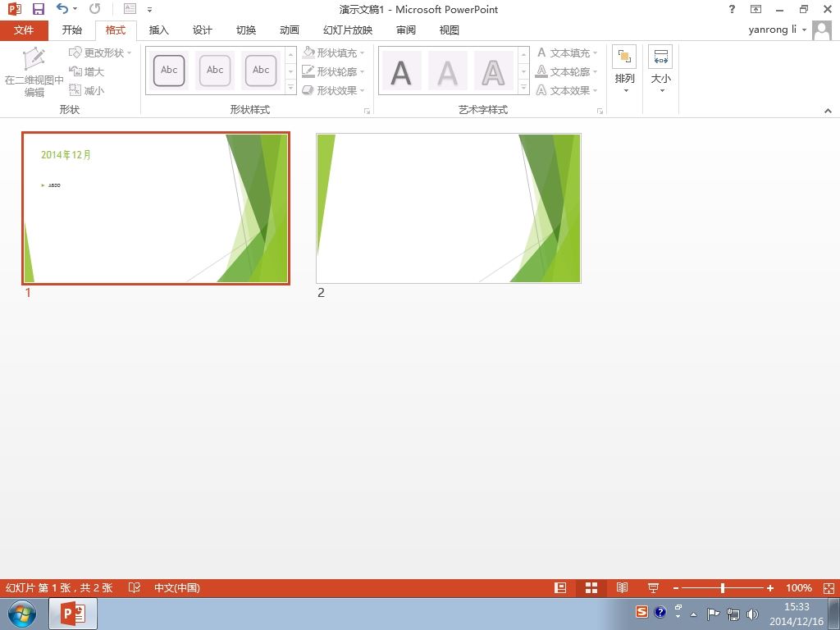The height and width of the screenshot is (630, 840).
Task: Click the zoom out minus button
Action: click(x=676, y=588)
